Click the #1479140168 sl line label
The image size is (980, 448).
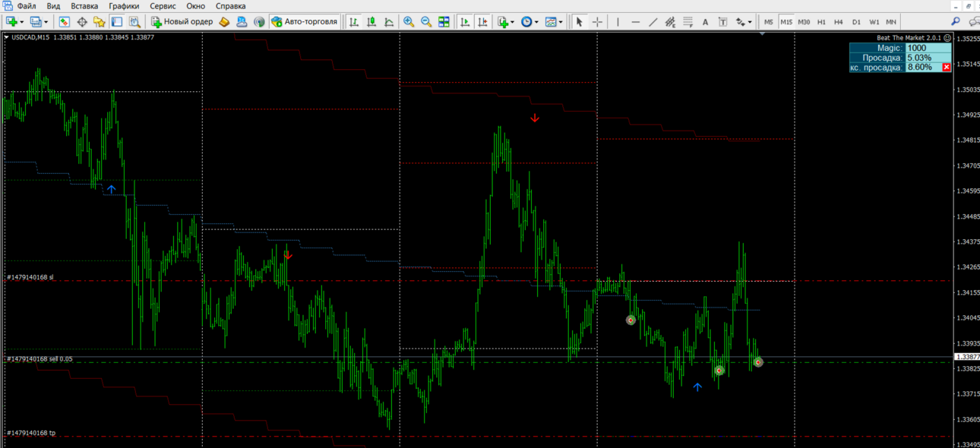coord(30,277)
